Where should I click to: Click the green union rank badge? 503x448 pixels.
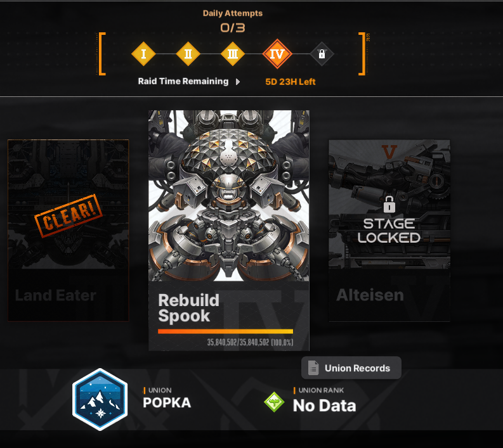[274, 402]
